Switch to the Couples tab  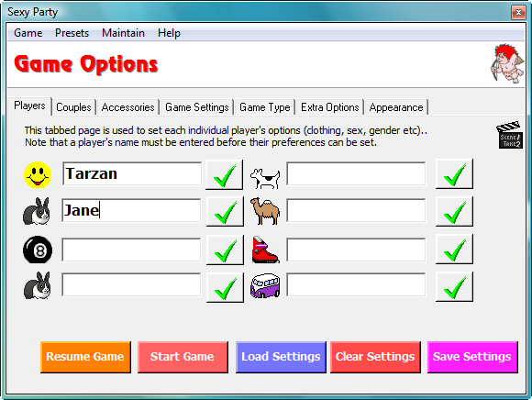click(73, 107)
